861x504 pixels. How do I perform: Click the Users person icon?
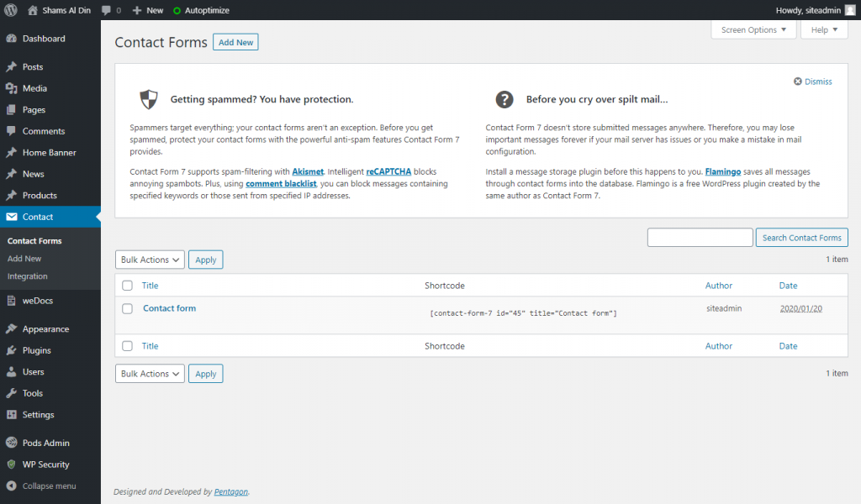point(11,372)
